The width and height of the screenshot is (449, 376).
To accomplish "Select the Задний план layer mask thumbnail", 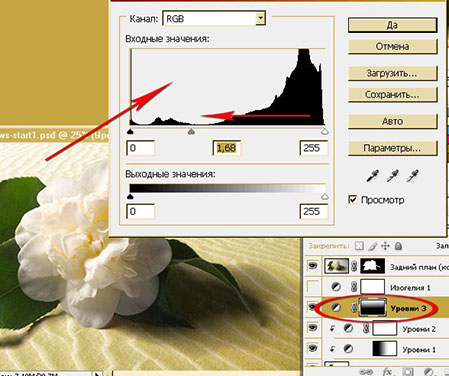I will 373,266.
